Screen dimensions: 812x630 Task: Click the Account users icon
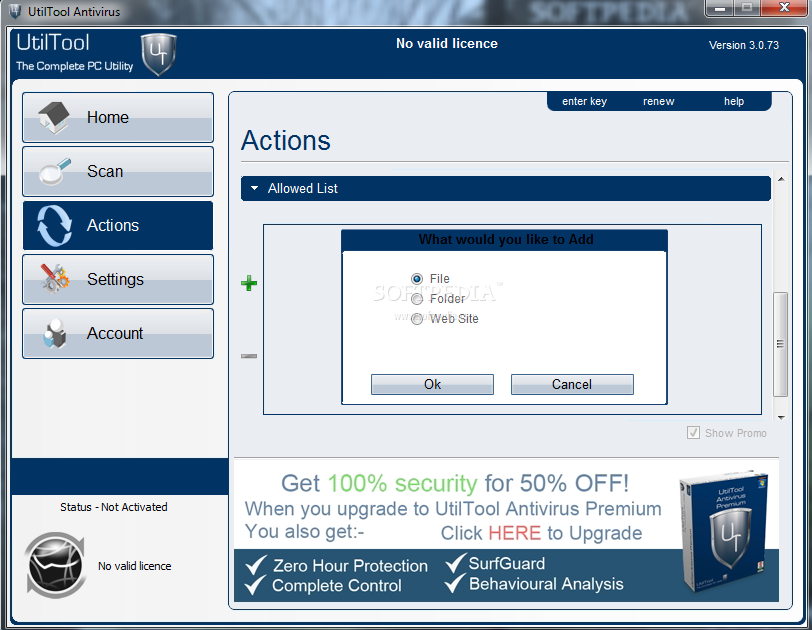[55, 333]
